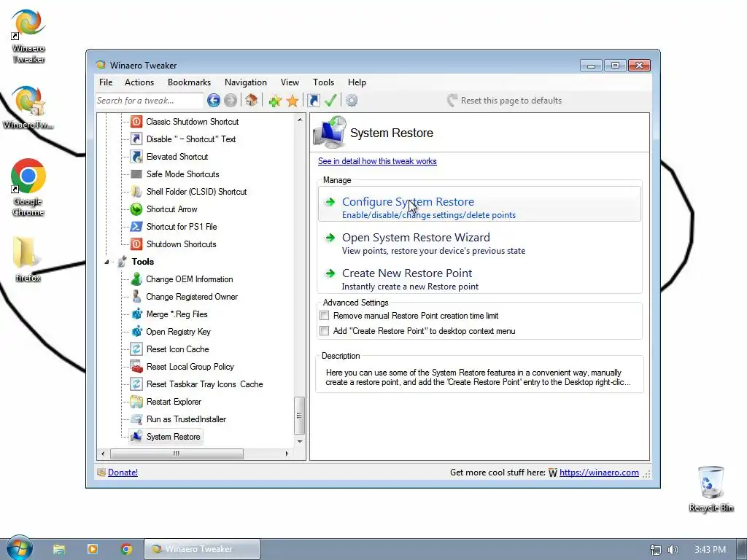Open the Navigation menu
Screen dimensions: 747x560
(x=246, y=82)
